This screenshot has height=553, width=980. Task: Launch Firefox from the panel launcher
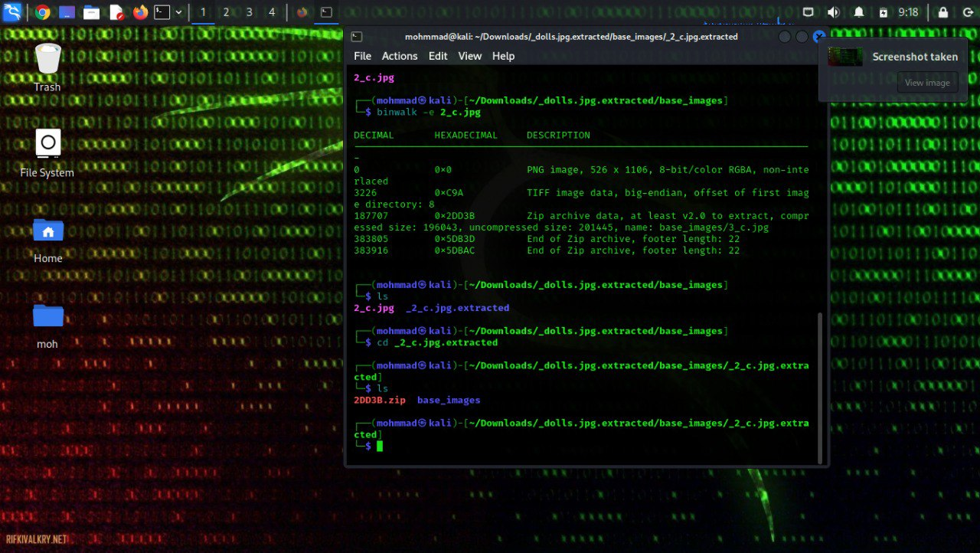click(x=140, y=12)
